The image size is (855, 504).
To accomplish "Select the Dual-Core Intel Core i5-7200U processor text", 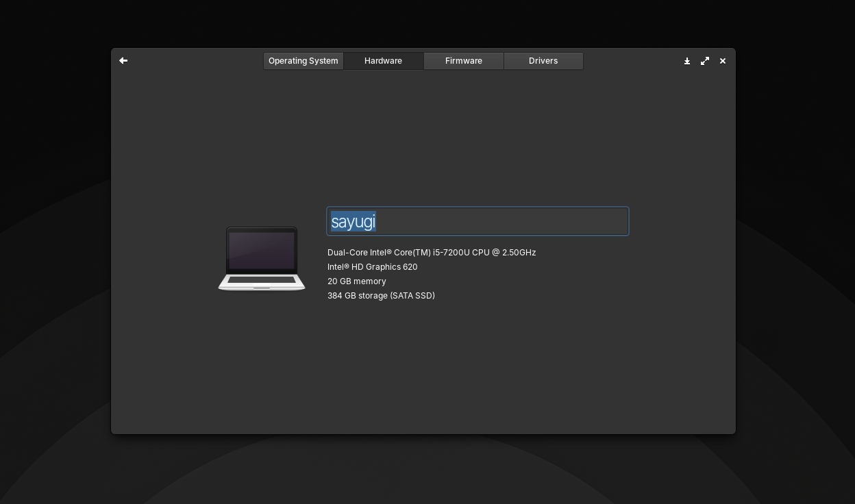I will [x=432, y=253].
